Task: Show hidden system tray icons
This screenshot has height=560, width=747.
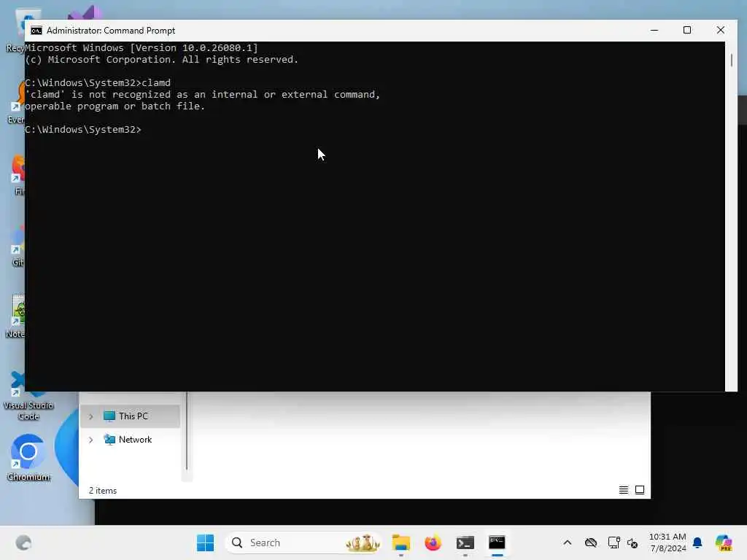Action: pos(568,542)
